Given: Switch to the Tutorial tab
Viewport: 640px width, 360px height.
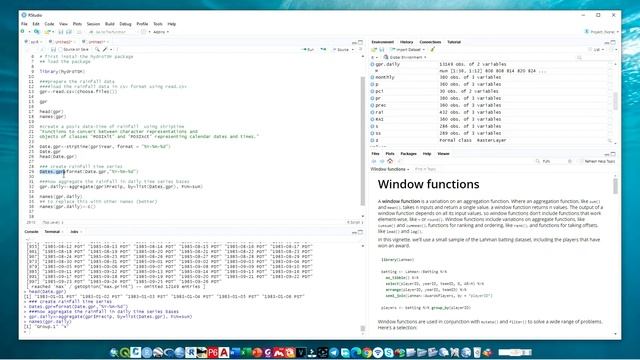Looking at the screenshot, I should click(453, 42).
